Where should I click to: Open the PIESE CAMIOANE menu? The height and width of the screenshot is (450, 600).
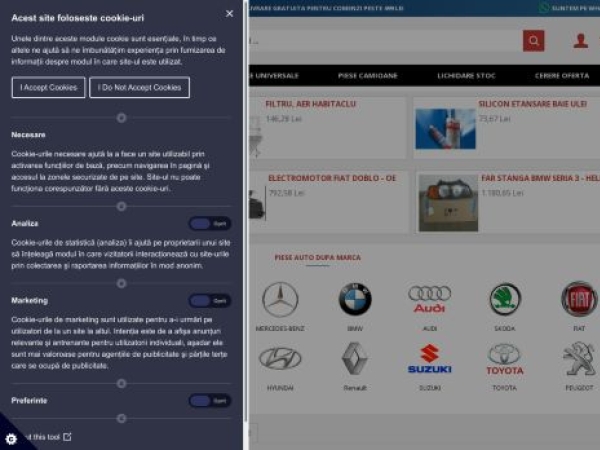pos(368,76)
